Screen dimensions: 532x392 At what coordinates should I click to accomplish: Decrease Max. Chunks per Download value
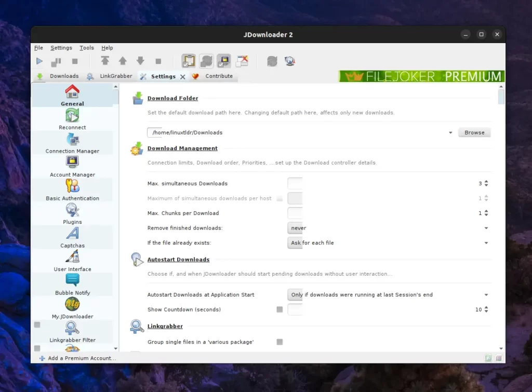point(486,215)
